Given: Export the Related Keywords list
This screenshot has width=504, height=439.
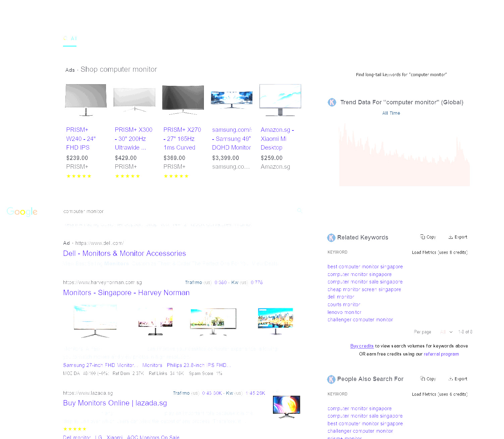Looking at the screenshot, I should tap(458, 237).
